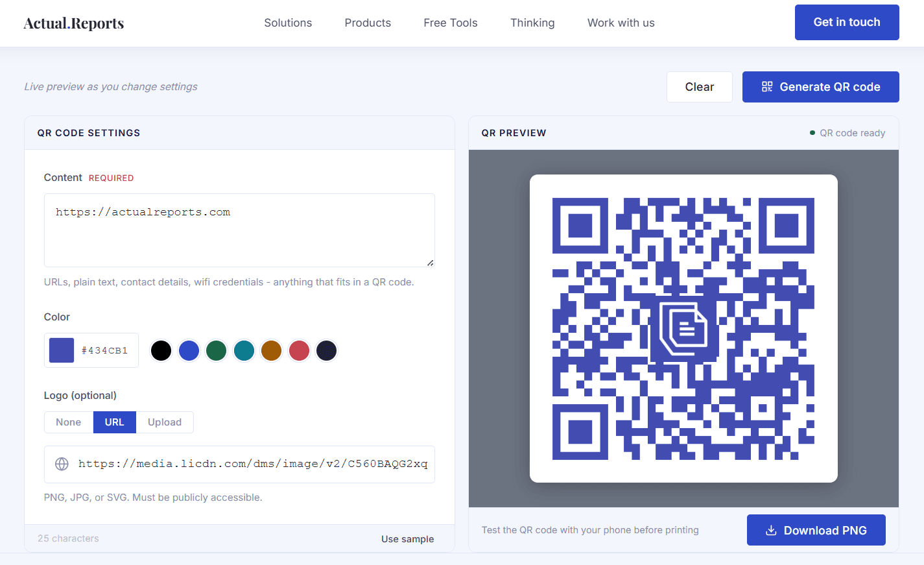This screenshot has height=565, width=924.
Task: Click the QR PREVIEW heading
Action: (514, 133)
